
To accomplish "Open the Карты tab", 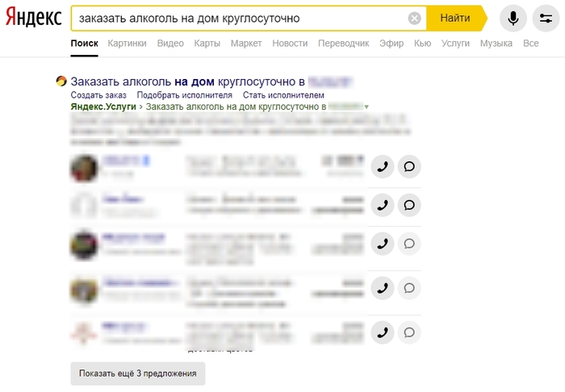I will coord(207,44).
